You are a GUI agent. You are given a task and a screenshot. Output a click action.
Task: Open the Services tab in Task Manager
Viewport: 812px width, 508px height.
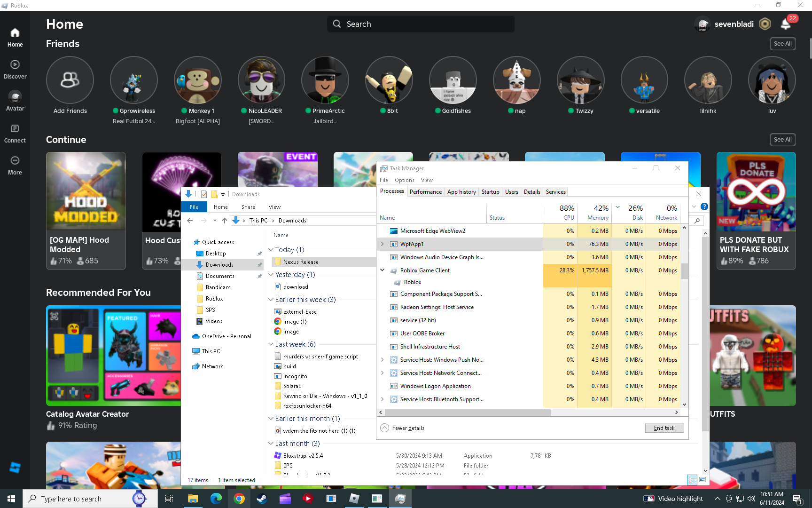[556, 192]
